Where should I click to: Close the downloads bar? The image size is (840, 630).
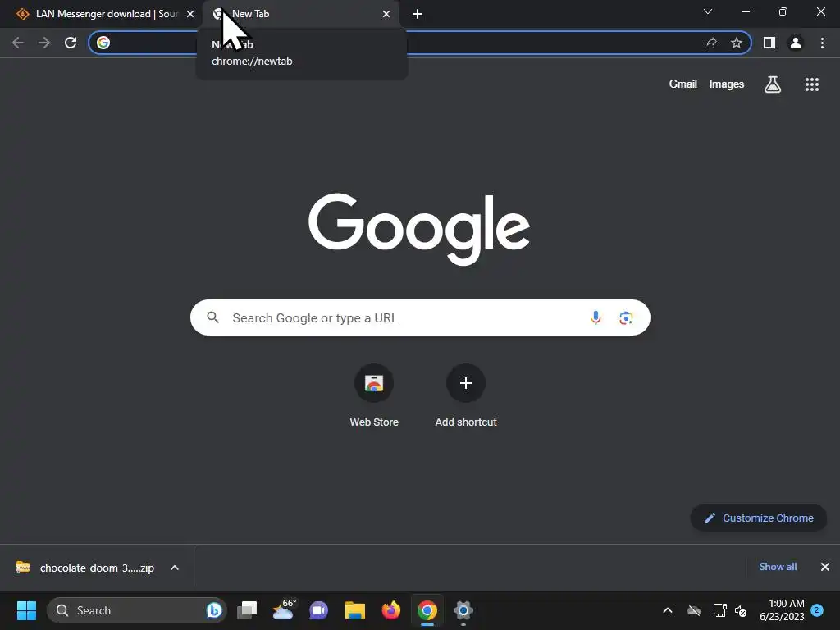tap(825, 567)
